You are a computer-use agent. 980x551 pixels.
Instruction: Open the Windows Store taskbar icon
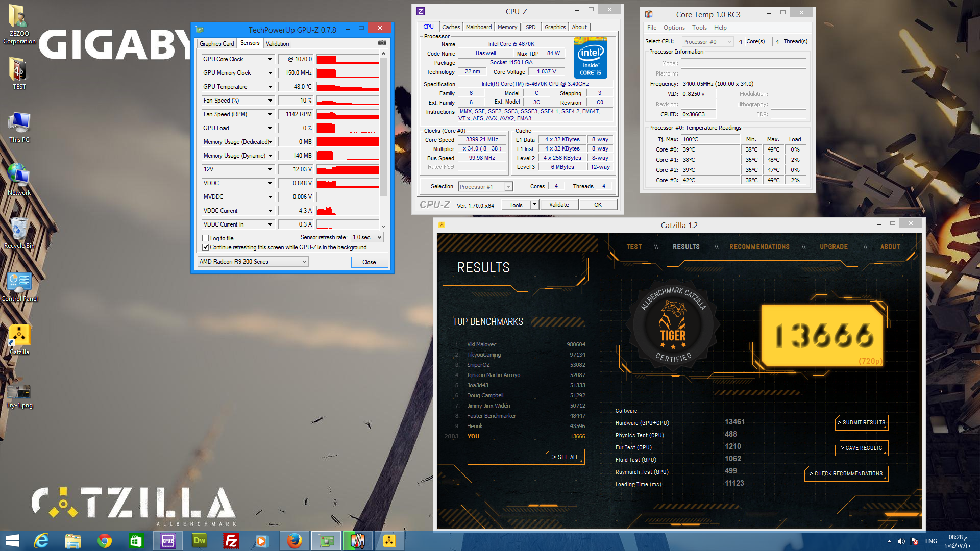136,541
